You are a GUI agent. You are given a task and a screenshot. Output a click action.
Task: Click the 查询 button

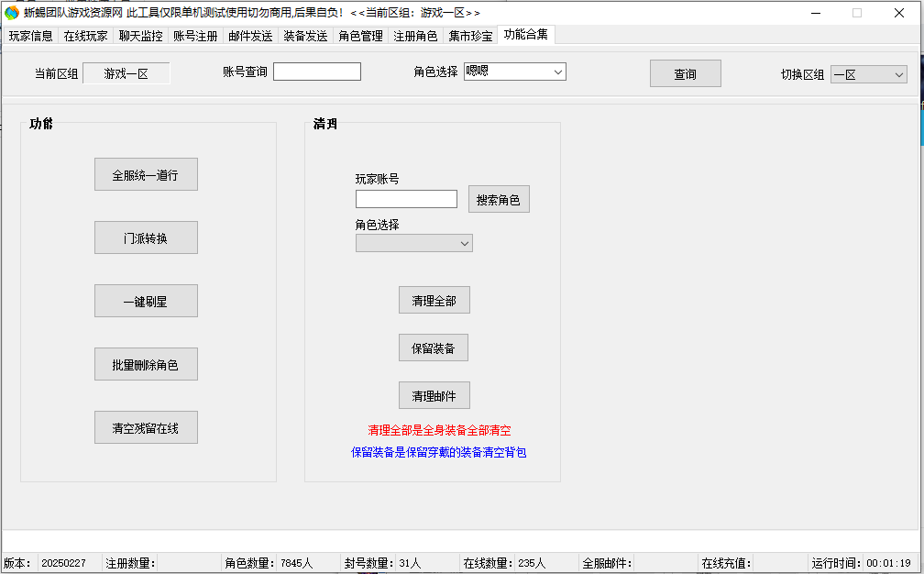click(685, 74)
